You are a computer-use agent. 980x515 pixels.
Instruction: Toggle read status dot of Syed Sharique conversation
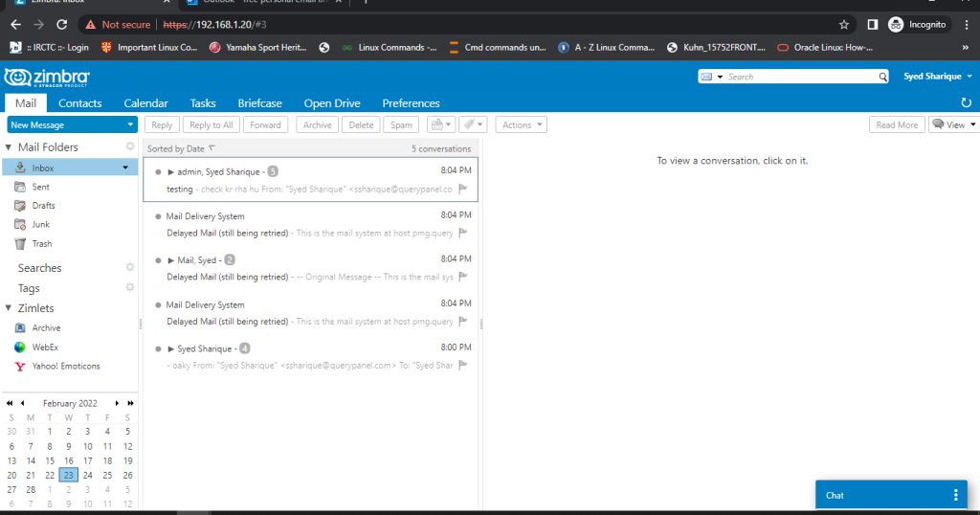click(x=158, y=348)
